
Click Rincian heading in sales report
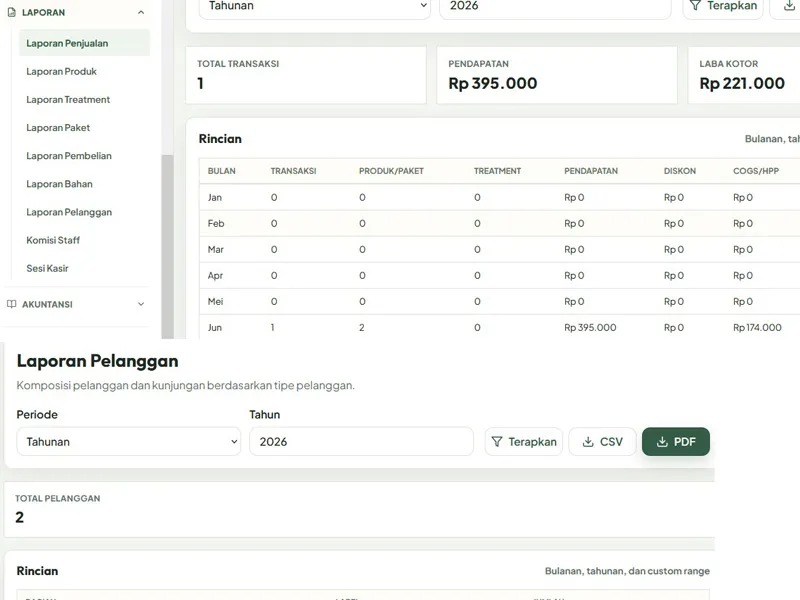(x=220, y=139)
